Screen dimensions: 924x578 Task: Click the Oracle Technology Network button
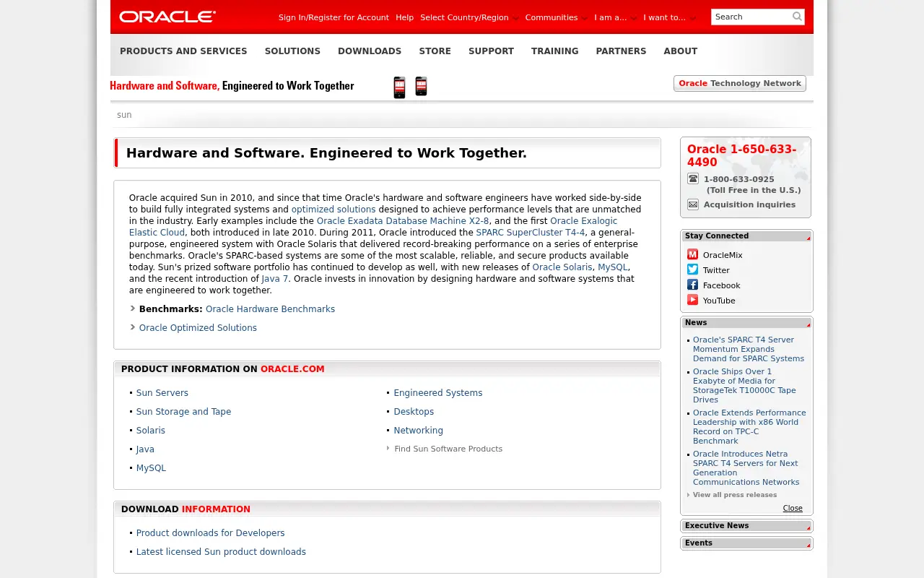click(x=740, y=83)
